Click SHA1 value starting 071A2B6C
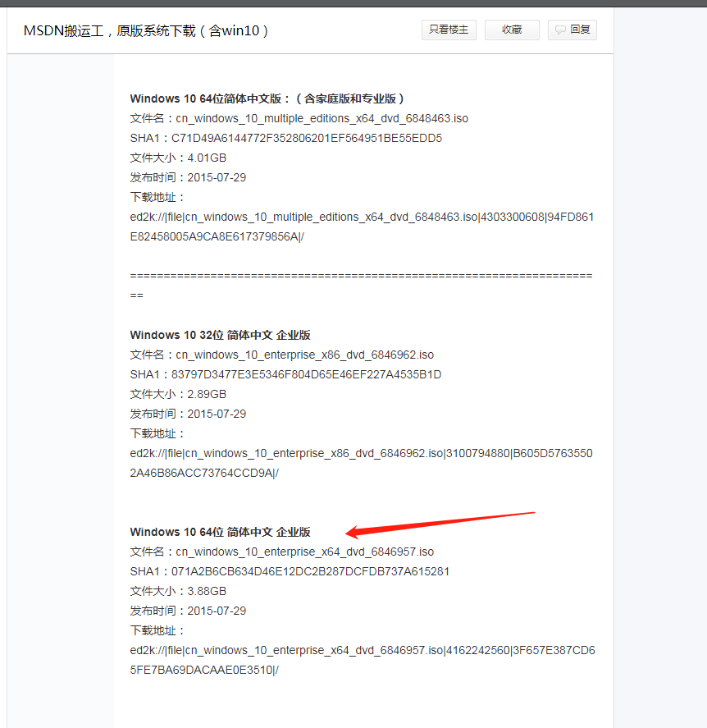 310,571
